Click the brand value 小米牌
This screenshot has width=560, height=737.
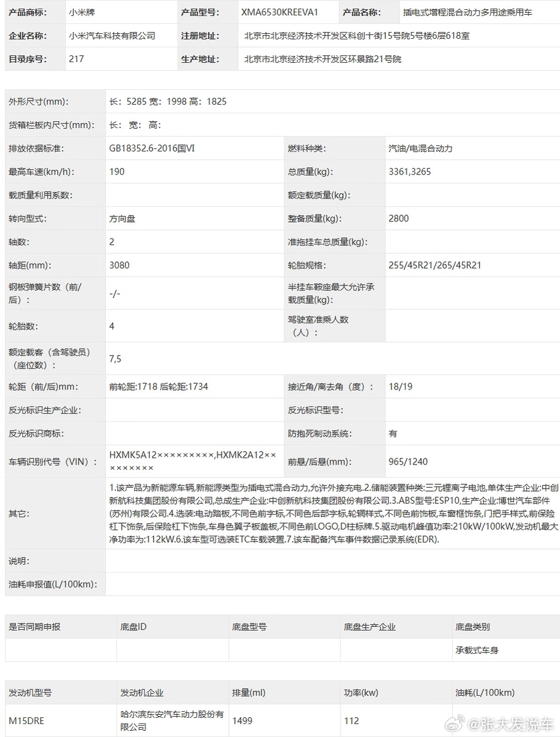82,12
